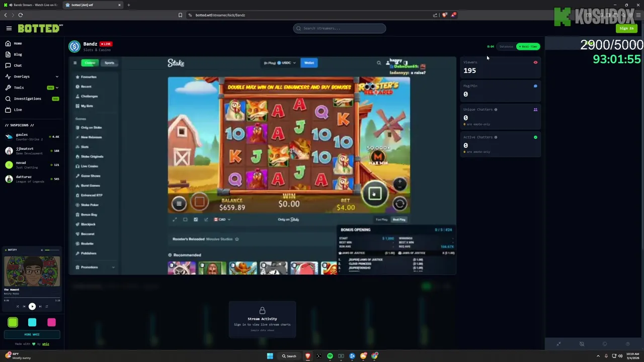Open the weather widget on taskbar
The image size is (644, 362).
coord(18,356)
